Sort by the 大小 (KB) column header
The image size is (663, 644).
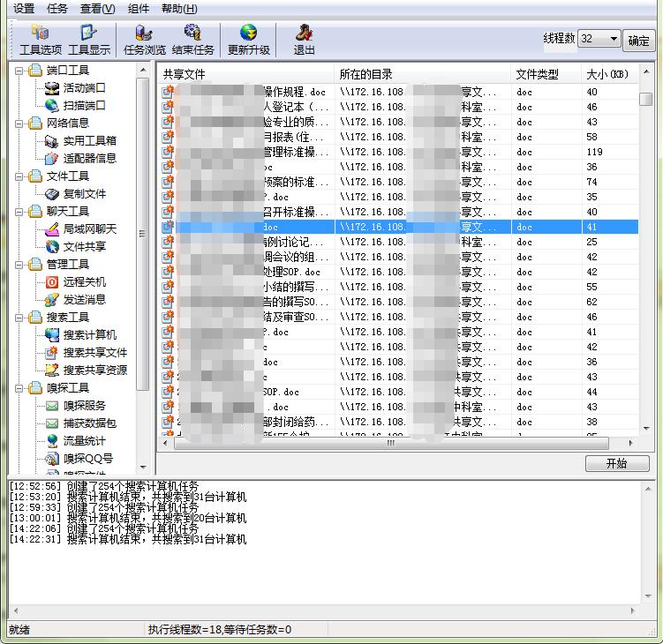coord(607,74)
